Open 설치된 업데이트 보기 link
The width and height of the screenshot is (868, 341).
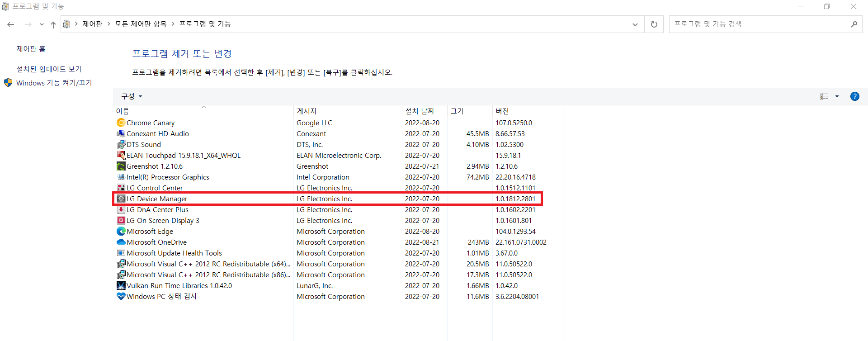[x=49, y=69]
